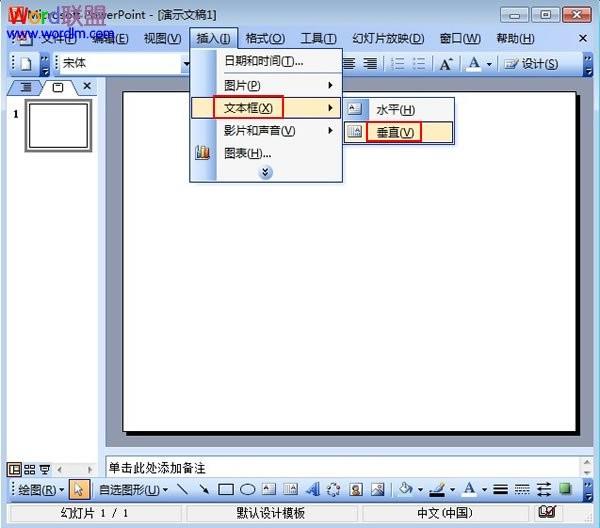Open the 宋体 font name dropdown

[x=186, y=64]
